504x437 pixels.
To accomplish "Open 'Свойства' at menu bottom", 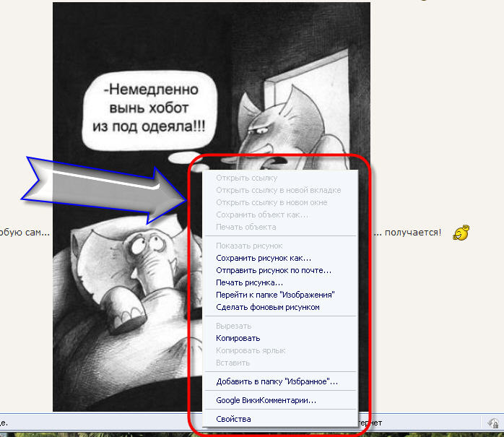I will (280, 419).
